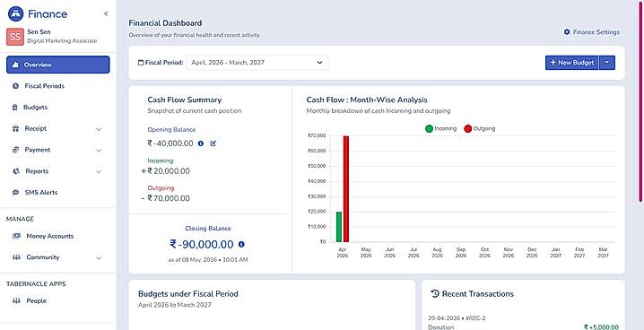Toggle the Incoming legend series
The width and height of the screenshot is (644, 330).
[x=441, y=129]
